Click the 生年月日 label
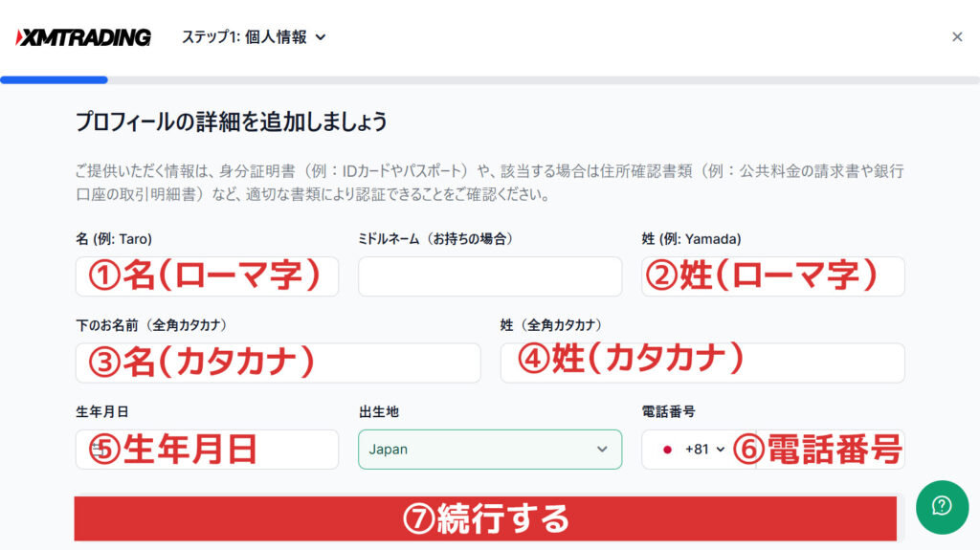The width and height of the screenshot is (980, 550). [101, 412]
